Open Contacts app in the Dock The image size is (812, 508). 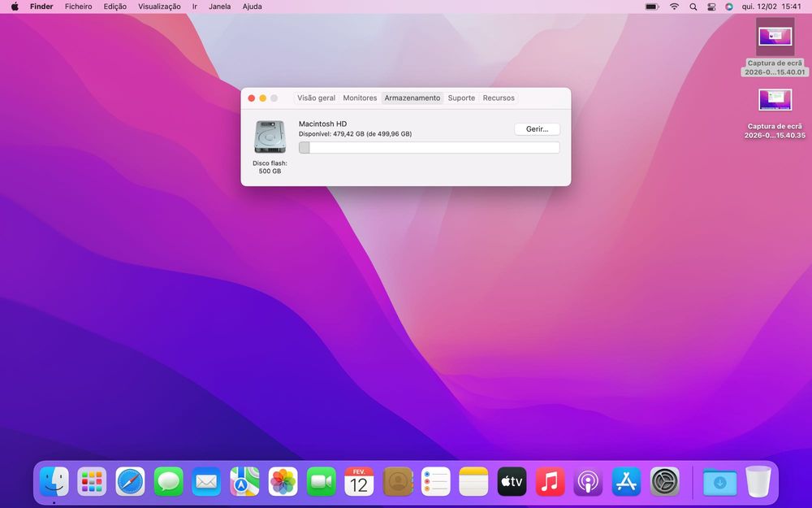tap(398, 481)
